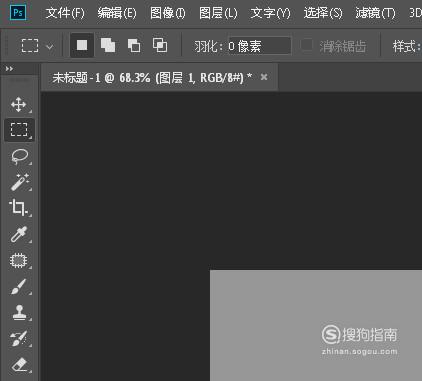Select the Clone Stamp tool
The height and width of the screenshot is (381, 422).
19,312
